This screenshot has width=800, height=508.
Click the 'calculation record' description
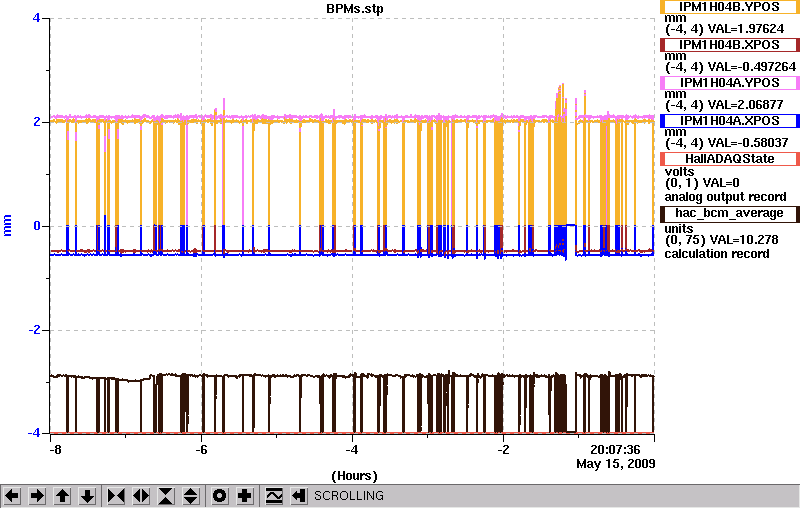coord(717,253)
